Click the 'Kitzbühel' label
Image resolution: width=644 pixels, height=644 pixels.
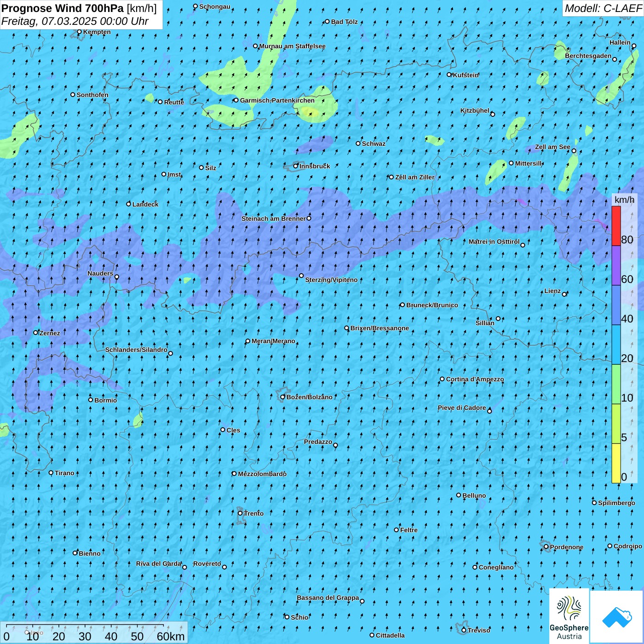(475, 110)
